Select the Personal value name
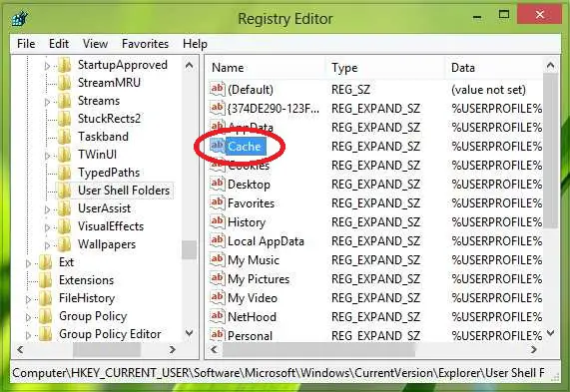This screenshot has width=570, height=392. (250, 336)
